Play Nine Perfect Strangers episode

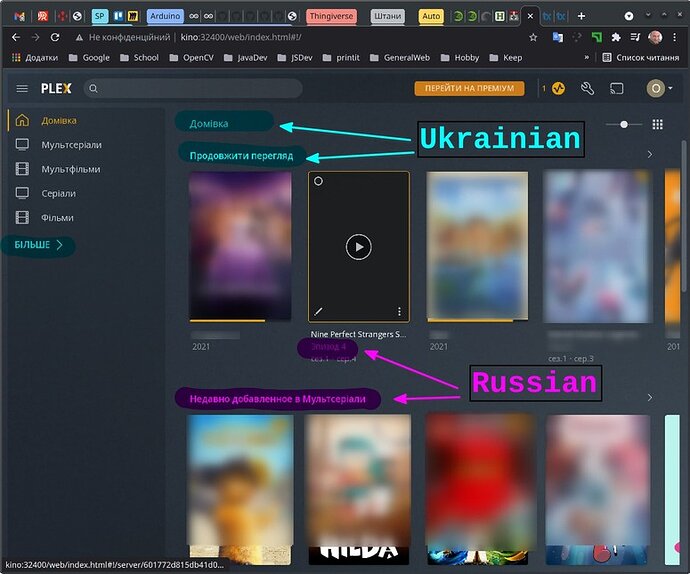pyautogui.click(x=359, y=247)
